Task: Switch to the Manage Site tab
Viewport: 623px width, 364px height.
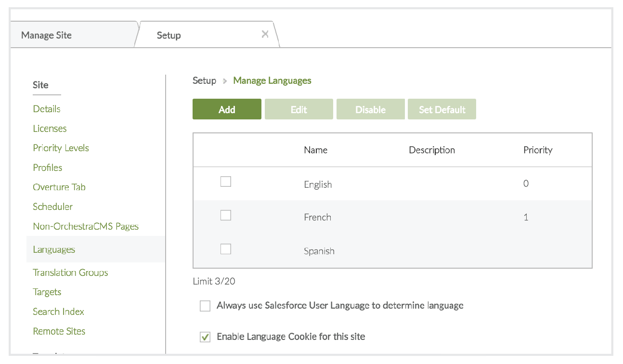Action: 47,35
